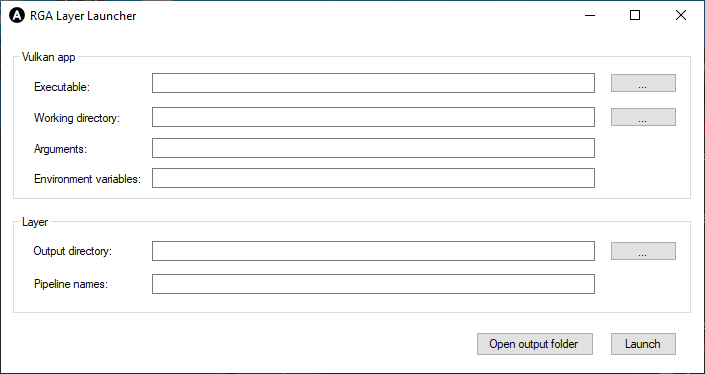705x374 pixels.
Task: Focus the Working directory text field
Action: (x=373, y=117)
